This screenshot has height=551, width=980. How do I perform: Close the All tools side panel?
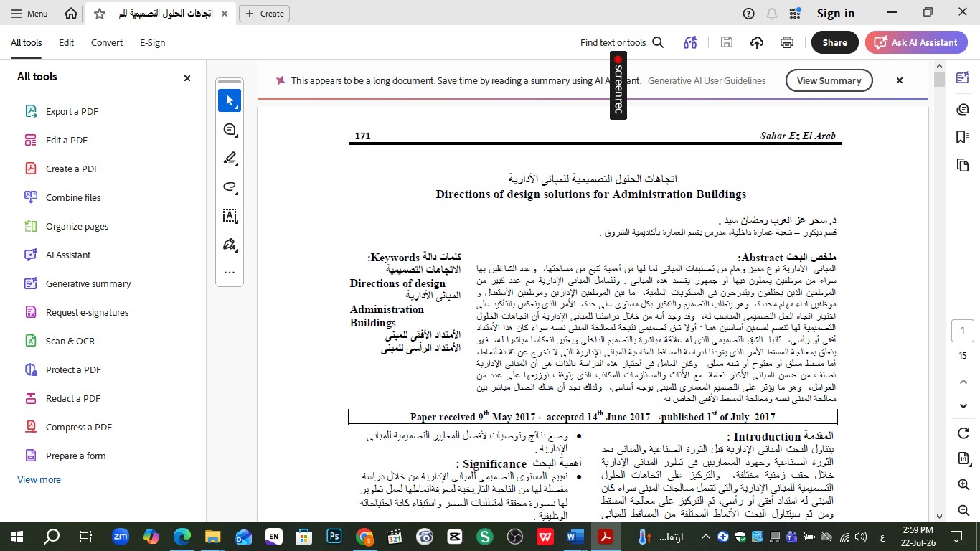click(x=187, y=77)
